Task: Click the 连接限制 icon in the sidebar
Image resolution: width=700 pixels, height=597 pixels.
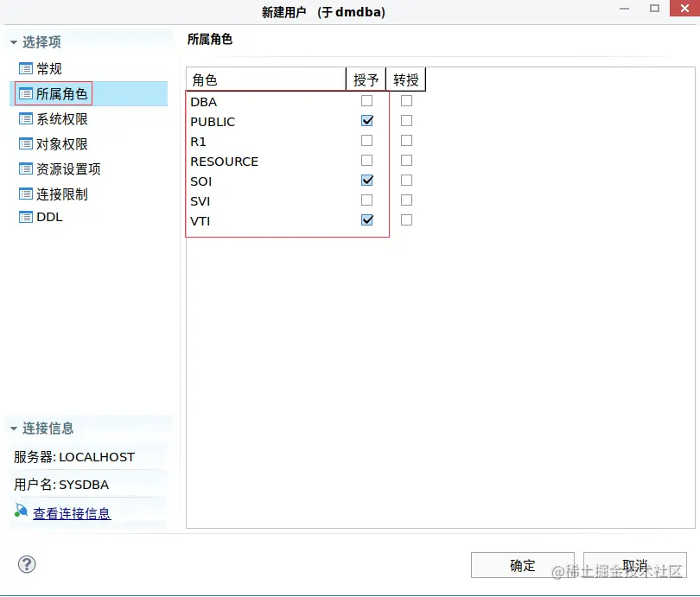Action: pos(29,194)
